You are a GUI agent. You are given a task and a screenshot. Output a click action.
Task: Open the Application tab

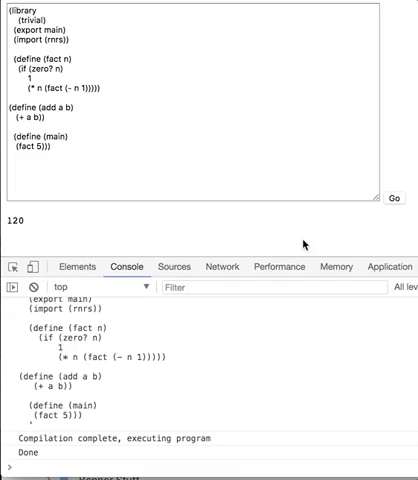point(390,267)
